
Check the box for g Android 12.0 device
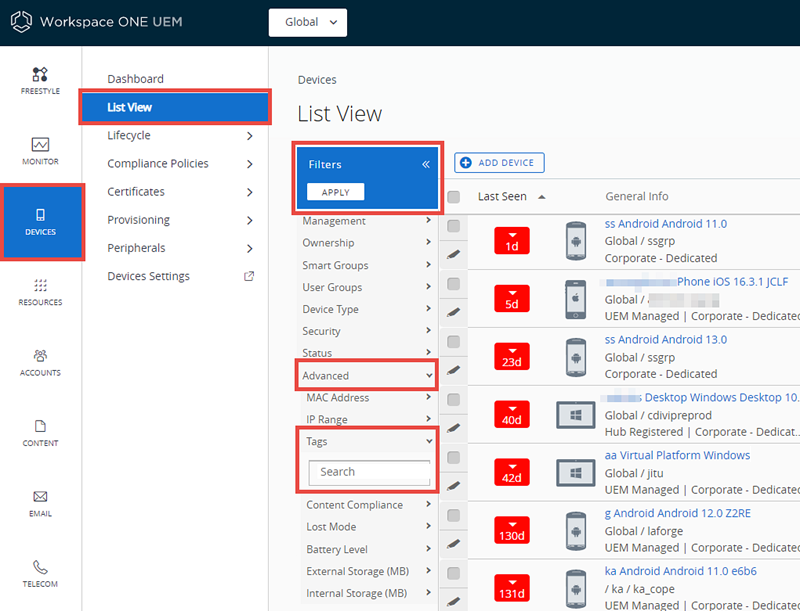pos(453,515)
